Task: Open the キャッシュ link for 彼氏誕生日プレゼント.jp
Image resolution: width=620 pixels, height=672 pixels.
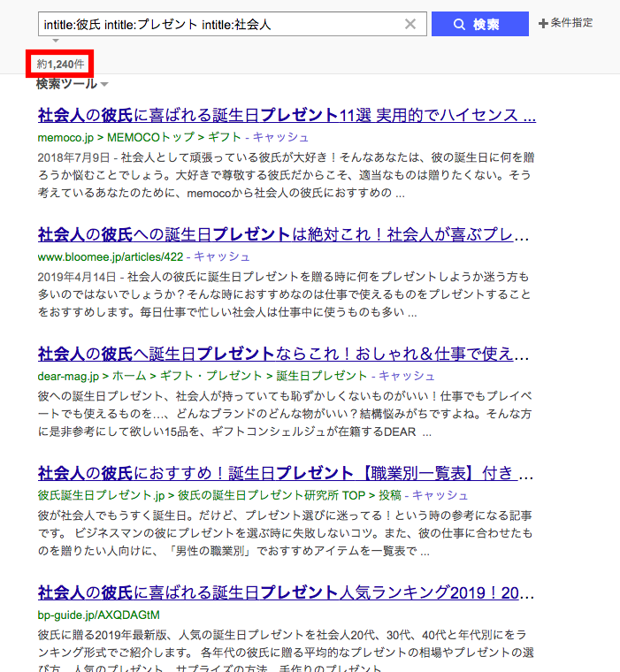Action: [x=440, y=495]
